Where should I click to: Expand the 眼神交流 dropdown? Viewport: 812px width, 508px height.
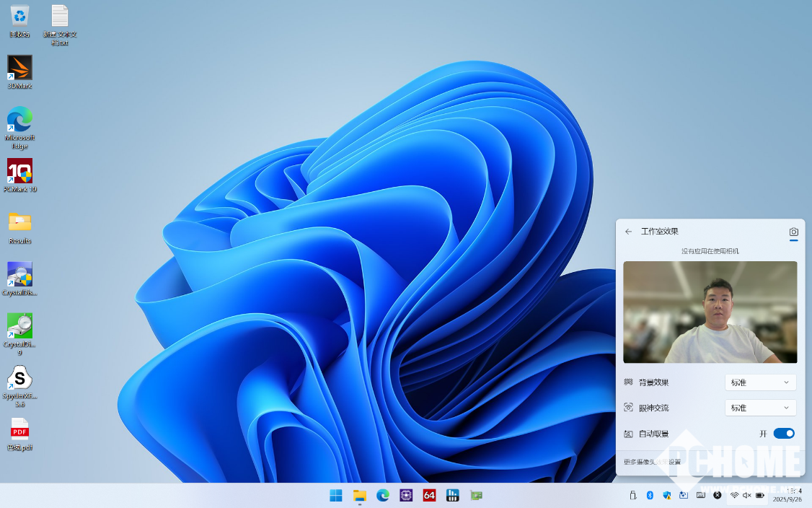[760, 408]
